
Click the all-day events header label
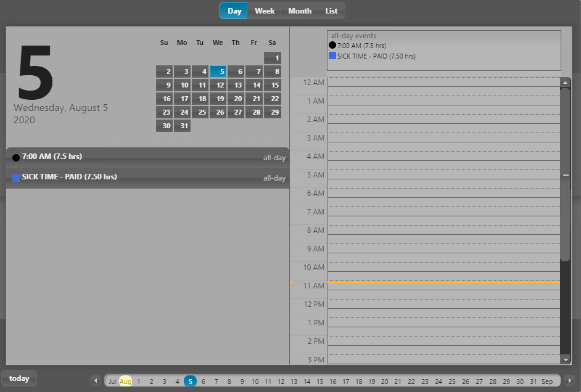(x=353, y=36)
